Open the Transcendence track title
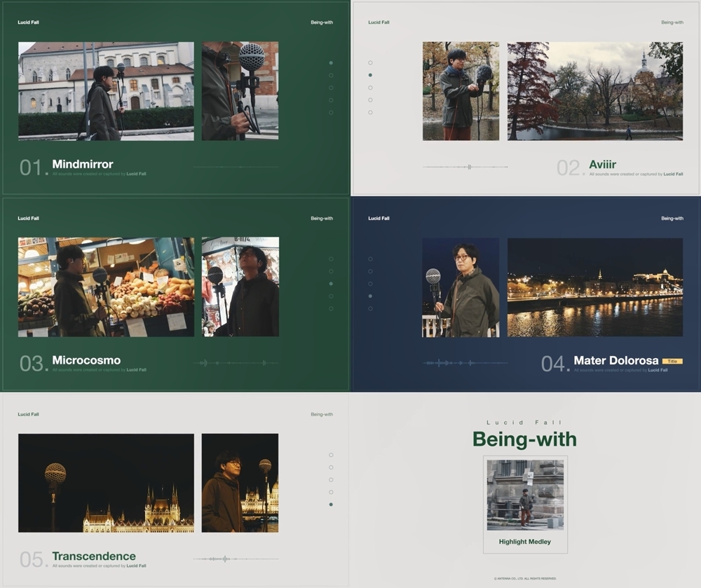Image resolution: width=701 pixels, height=588 pixels. click(x=94, y=556)
